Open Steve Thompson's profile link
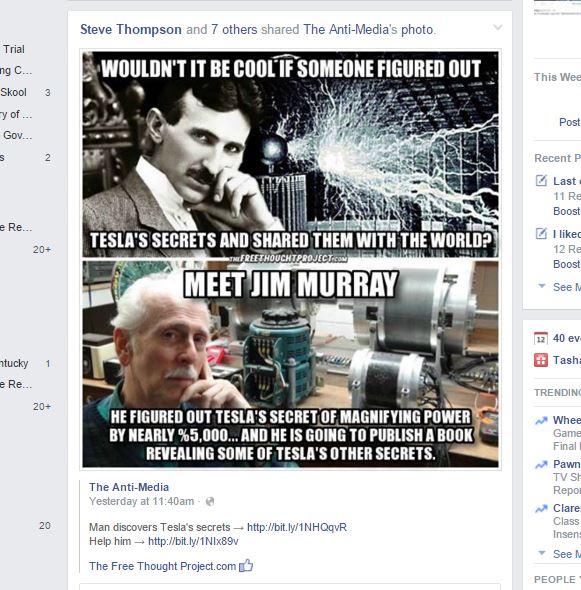Viewport: 581px width, 590px height. (x=131, y=29)
